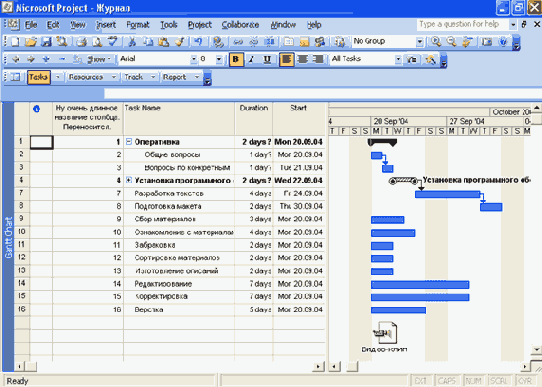Click Go To Selected Task icon
This screenshot has height=387, width=542.
[467, 42]
